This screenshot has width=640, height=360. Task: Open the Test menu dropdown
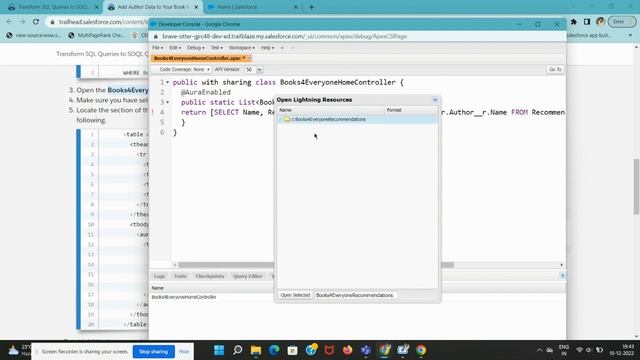[x=217, y=48]
